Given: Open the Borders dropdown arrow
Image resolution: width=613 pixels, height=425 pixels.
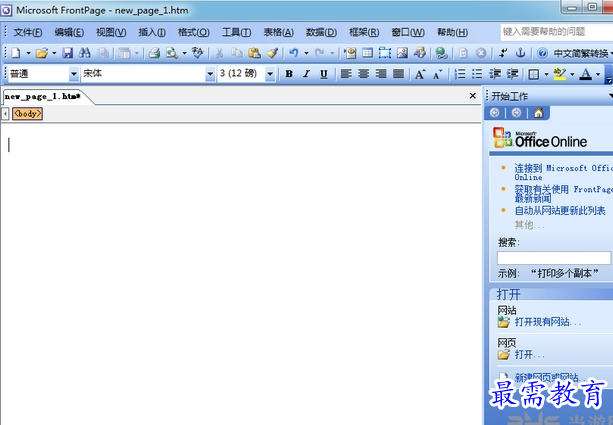Looking at the screenshot, I should click(546, 74).
